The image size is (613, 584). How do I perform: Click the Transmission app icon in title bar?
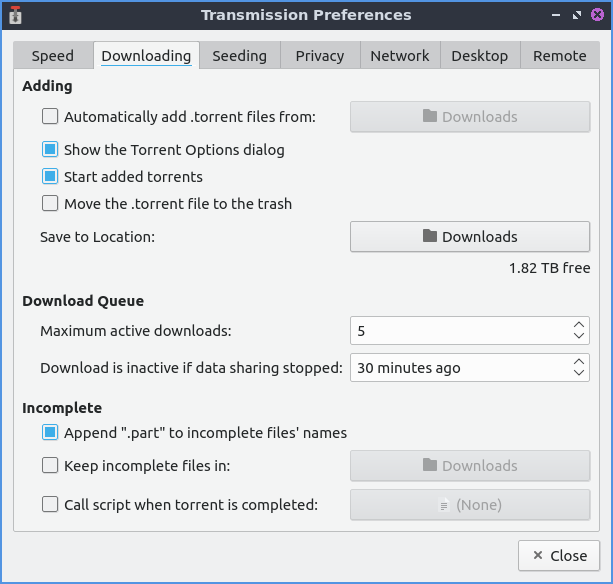coord(15,15)
